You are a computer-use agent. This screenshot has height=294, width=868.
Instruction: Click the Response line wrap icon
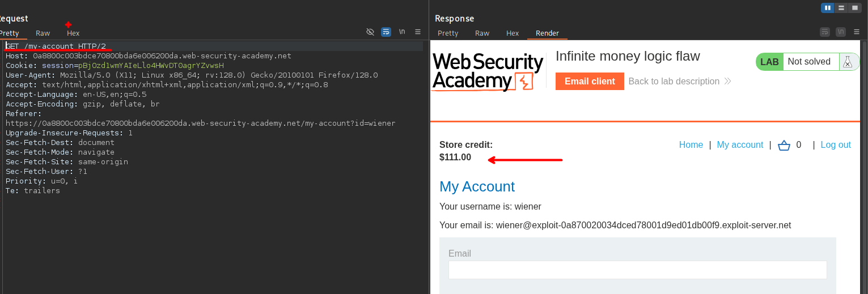tap(825, 32)
